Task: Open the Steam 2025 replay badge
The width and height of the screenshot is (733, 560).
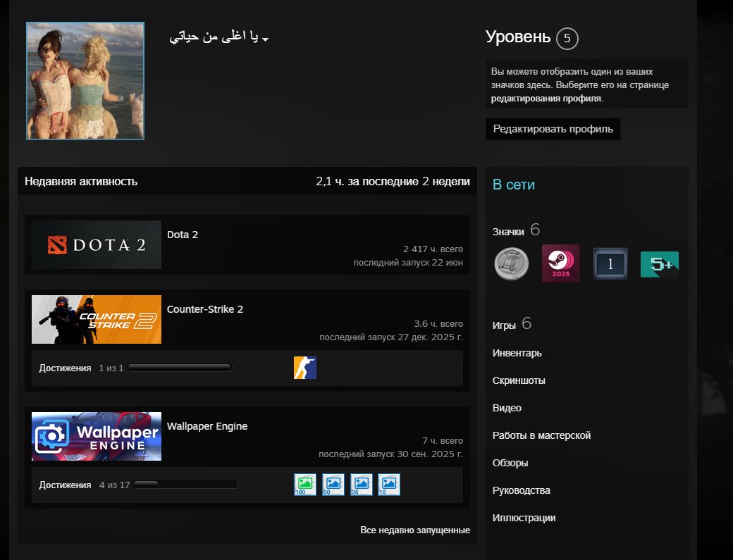Action: click(560, 263)
